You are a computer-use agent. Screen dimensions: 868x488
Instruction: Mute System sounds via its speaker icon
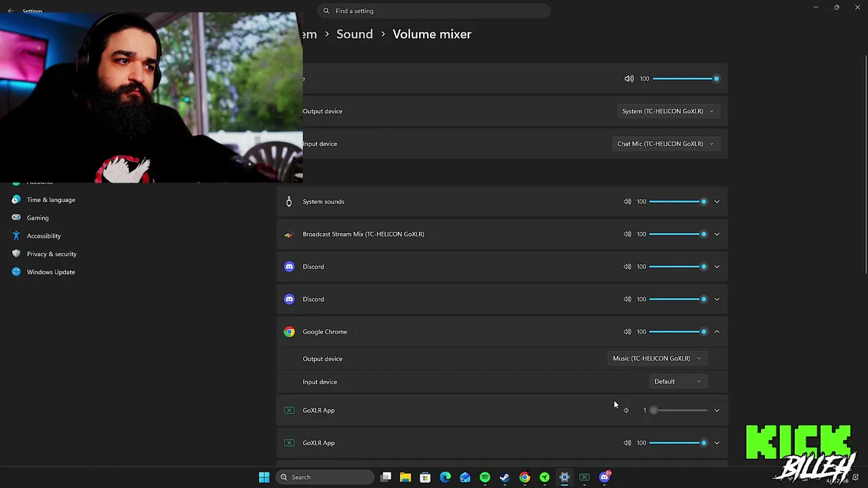(627, 201)
